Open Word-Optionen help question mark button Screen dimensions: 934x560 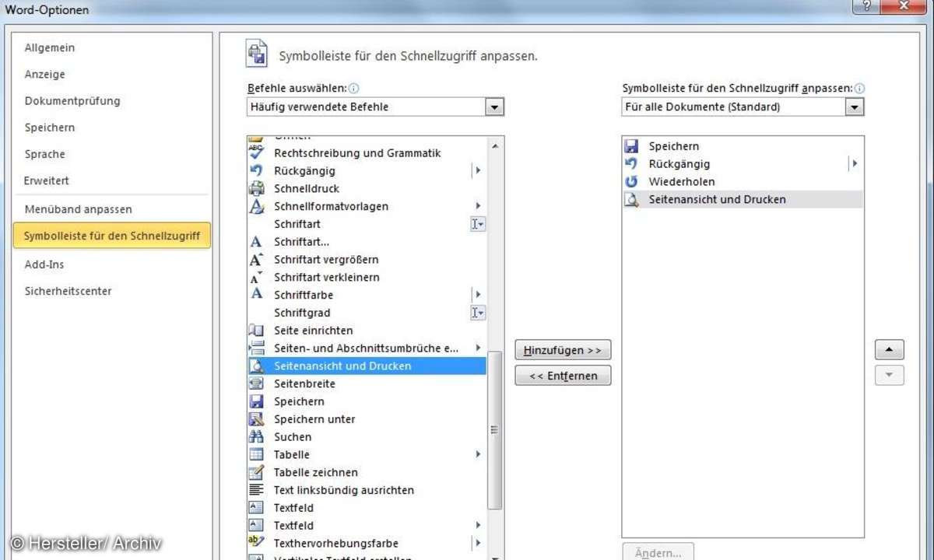coord(867,7)
